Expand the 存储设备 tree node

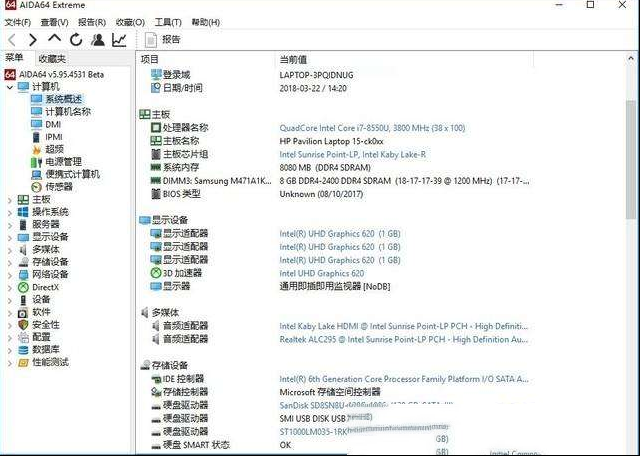10,262
